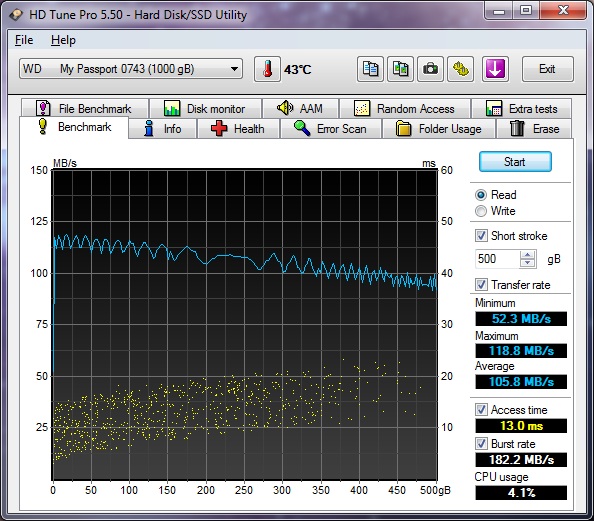The width and height of the screenshot is (594, 521).
Task: Select the Write radio button
Action: pyautogui.click(x=481, y=211)
